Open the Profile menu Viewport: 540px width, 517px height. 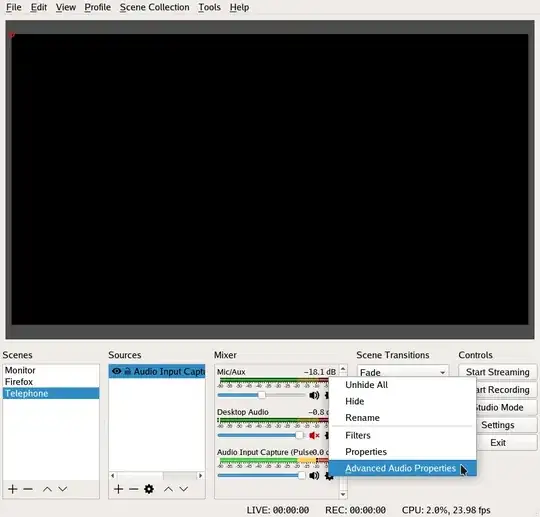(97, 7)
